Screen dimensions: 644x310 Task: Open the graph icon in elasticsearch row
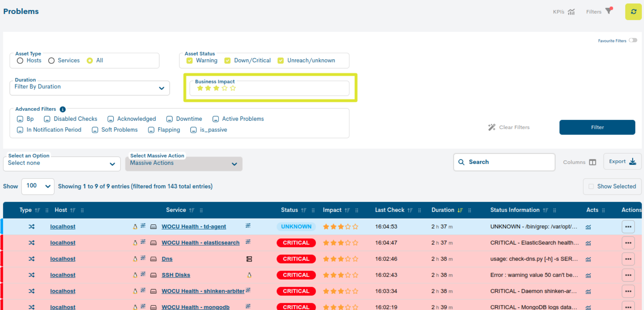pos(588,243)
